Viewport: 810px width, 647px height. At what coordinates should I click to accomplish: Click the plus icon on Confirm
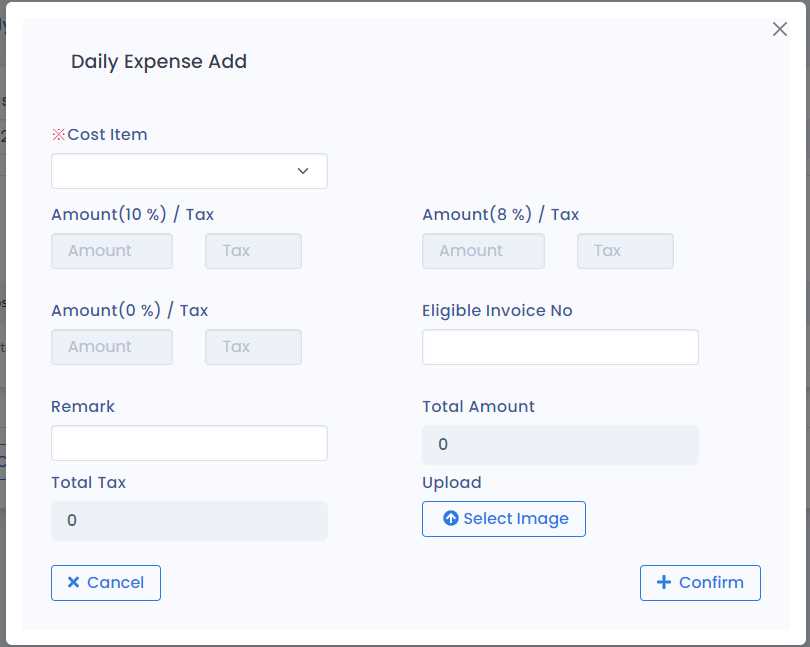[663, 583]
